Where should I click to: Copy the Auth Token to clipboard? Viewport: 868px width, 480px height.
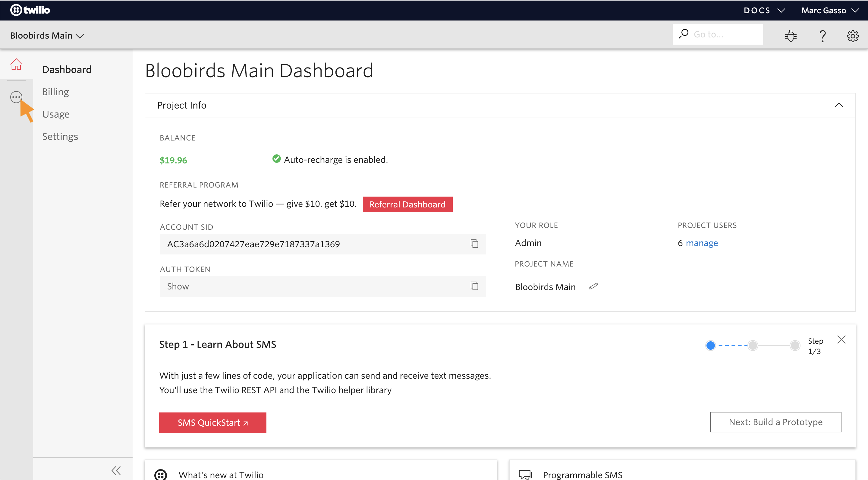(474, 286)
